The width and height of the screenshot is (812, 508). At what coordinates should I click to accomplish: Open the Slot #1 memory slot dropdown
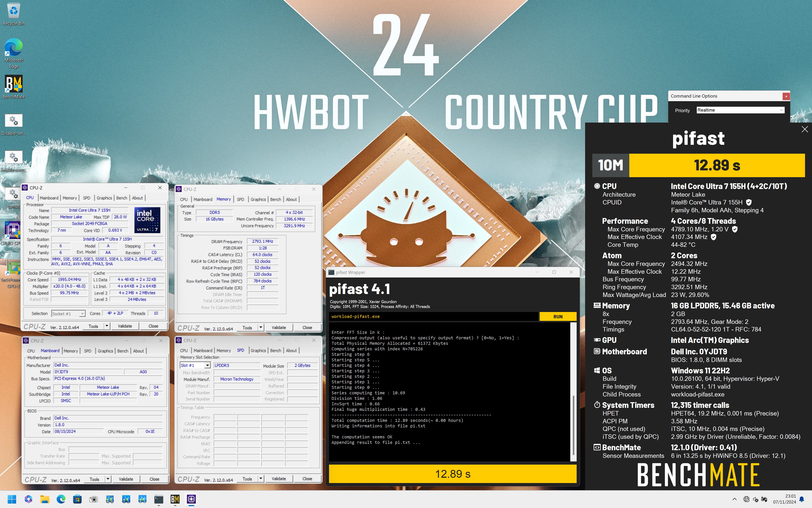[x=195, y=365]
